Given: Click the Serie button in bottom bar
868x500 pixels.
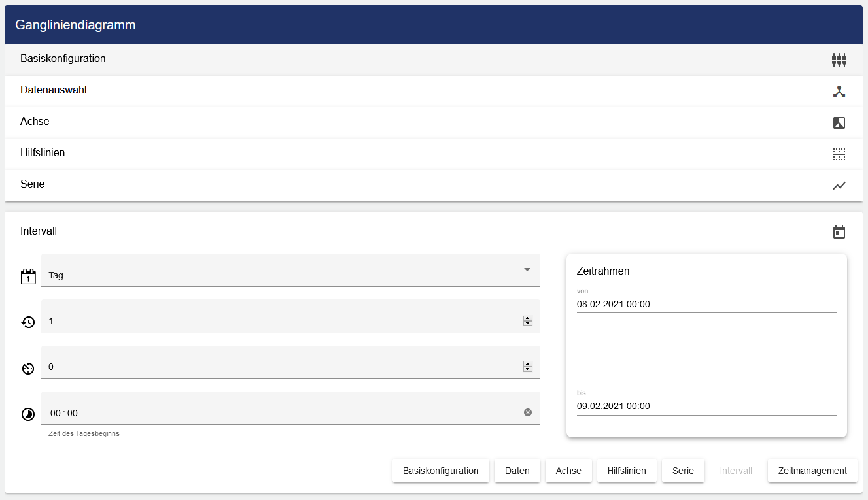Looking at the screenshot, I should (683, 471).
